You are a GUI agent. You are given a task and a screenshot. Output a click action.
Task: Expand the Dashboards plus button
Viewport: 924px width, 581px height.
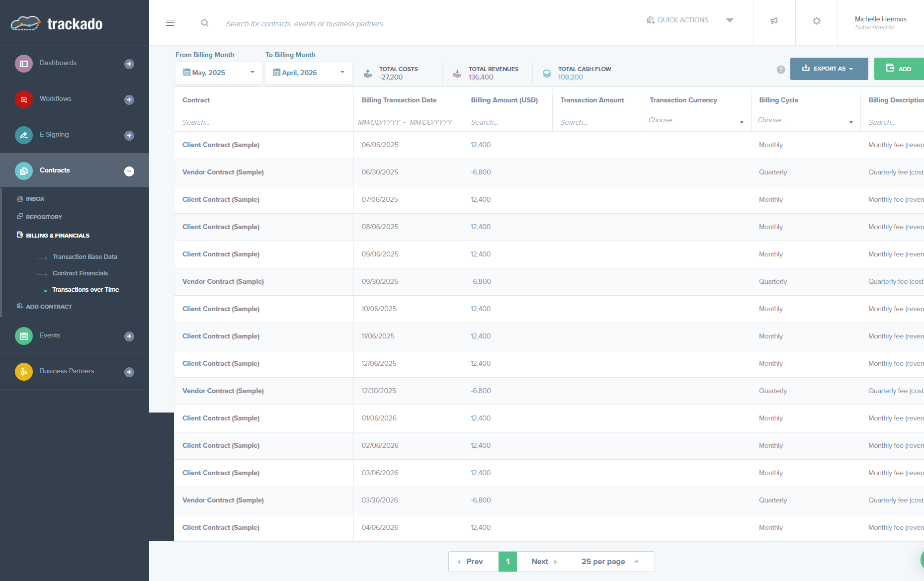click(129, 64)
